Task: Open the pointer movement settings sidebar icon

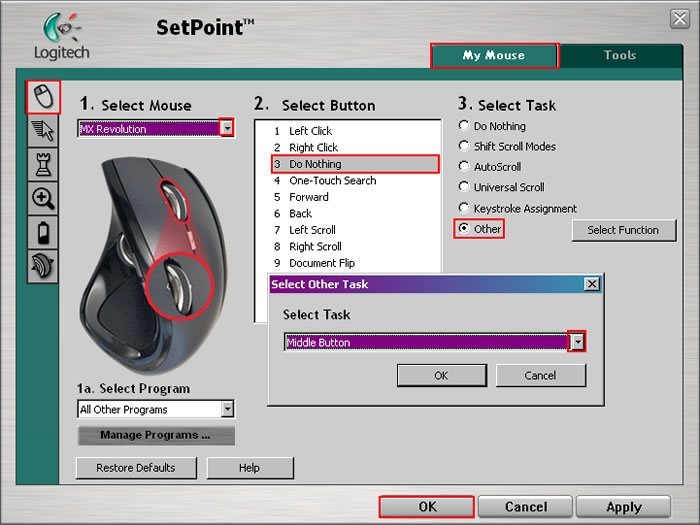Action: click(43, 131)
